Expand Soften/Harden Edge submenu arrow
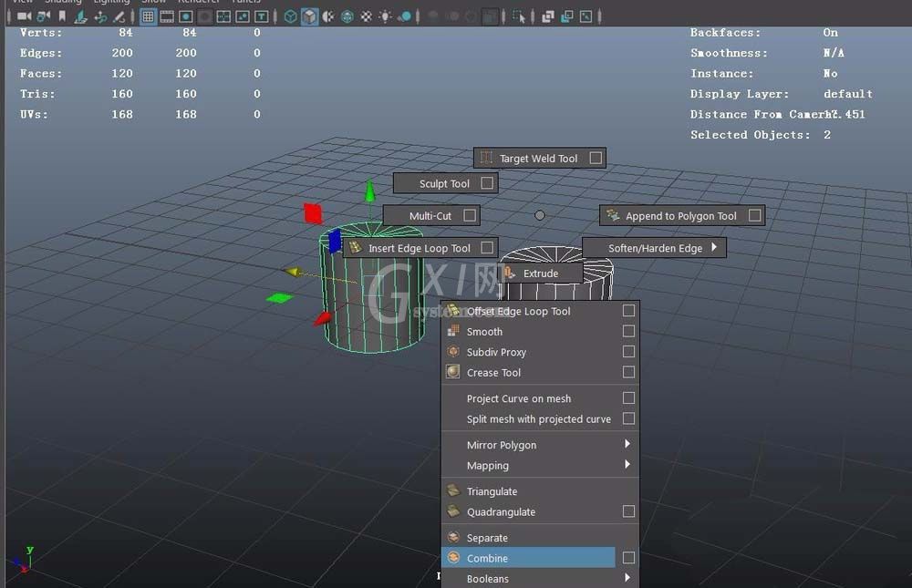The width and height of the screenshot is (912, 588). 714,247
